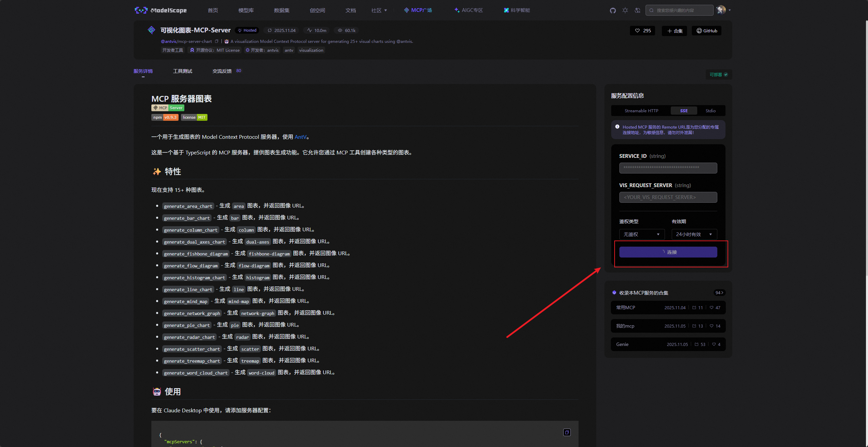The height and width of the screenshot is (447, 868).
Task: Click the copy icon on code block
Action: click(x=567, y=432)
